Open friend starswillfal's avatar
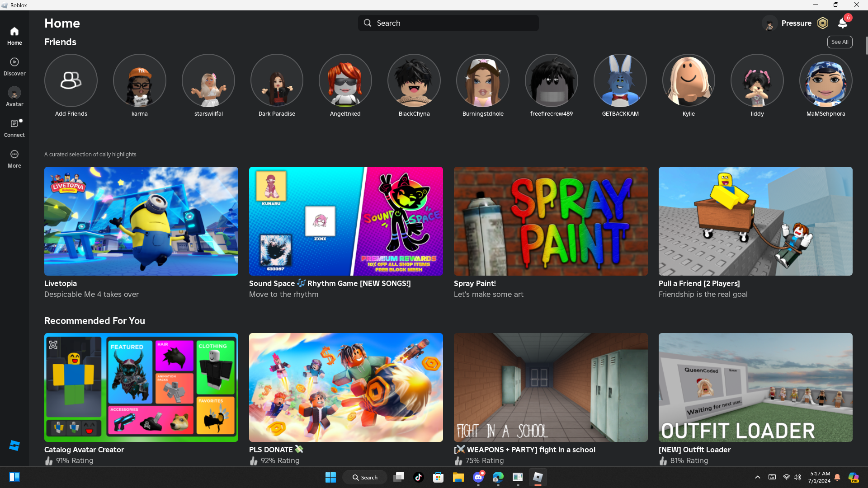868x488 pixels. tap(208, 80)
